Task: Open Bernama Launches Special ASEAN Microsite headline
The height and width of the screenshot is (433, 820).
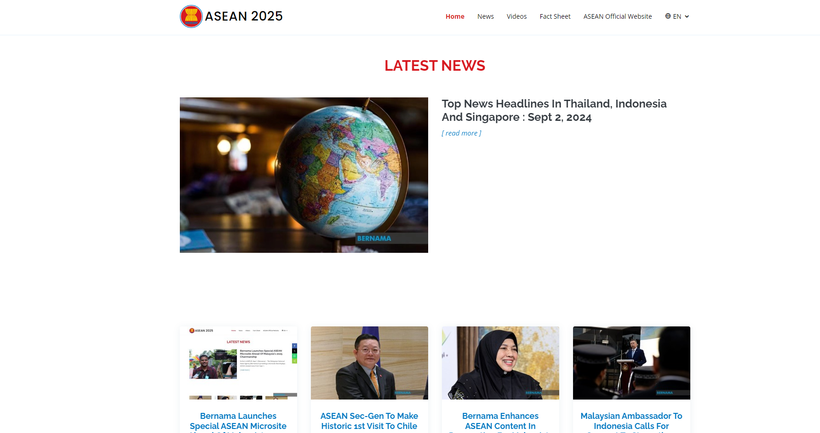Action: point(238,421)
